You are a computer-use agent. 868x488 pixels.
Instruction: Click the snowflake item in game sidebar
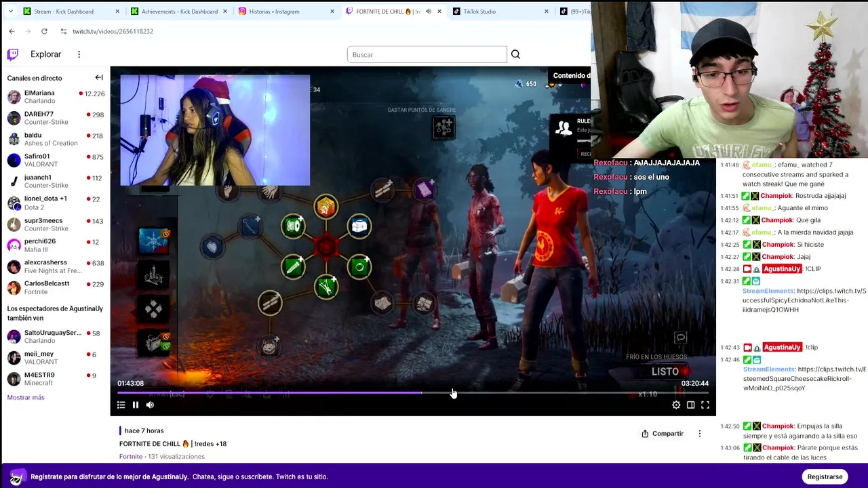click(x=154, y=241)
